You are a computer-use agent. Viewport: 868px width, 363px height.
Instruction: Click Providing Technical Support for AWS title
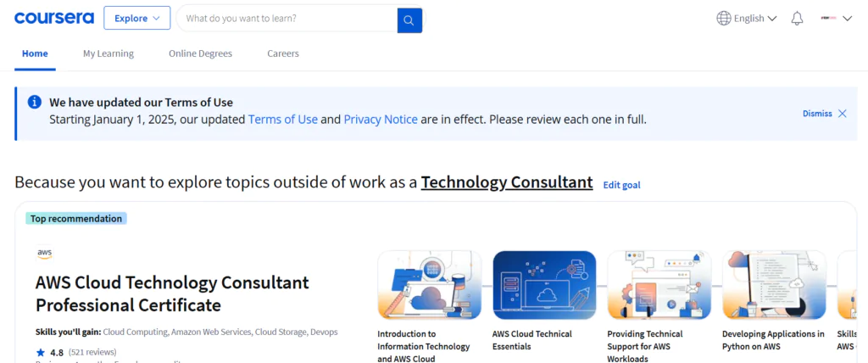645,346
